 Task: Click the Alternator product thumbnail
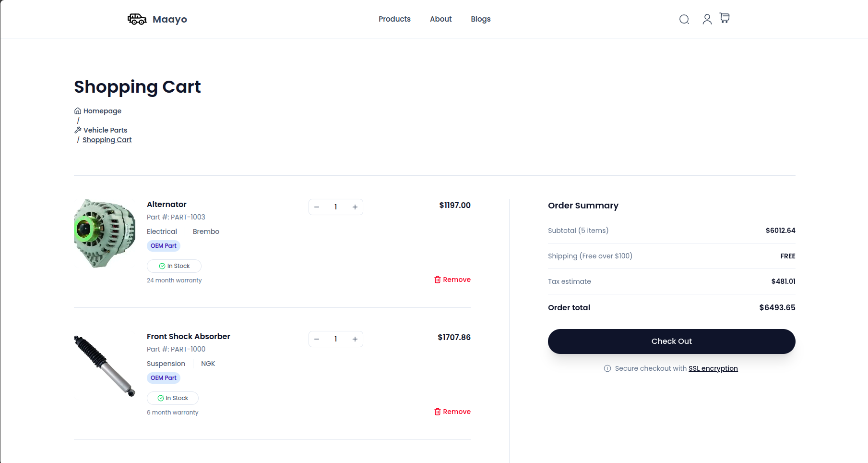point(105,233)
